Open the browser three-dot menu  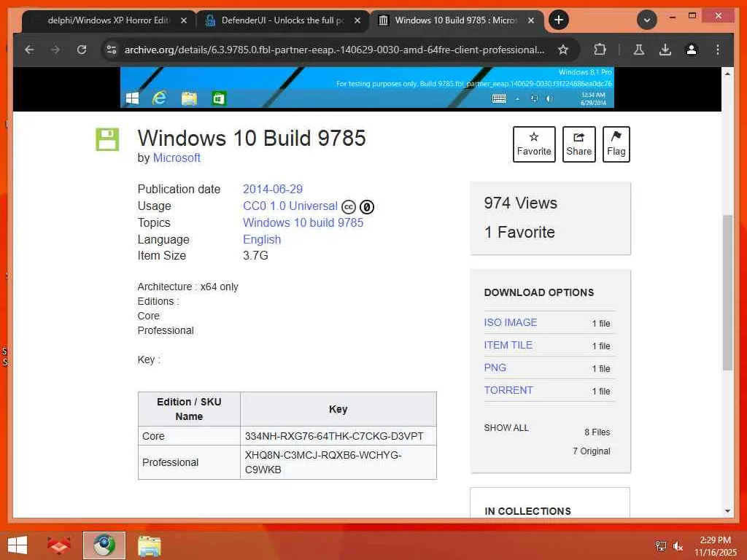(718, 50)
